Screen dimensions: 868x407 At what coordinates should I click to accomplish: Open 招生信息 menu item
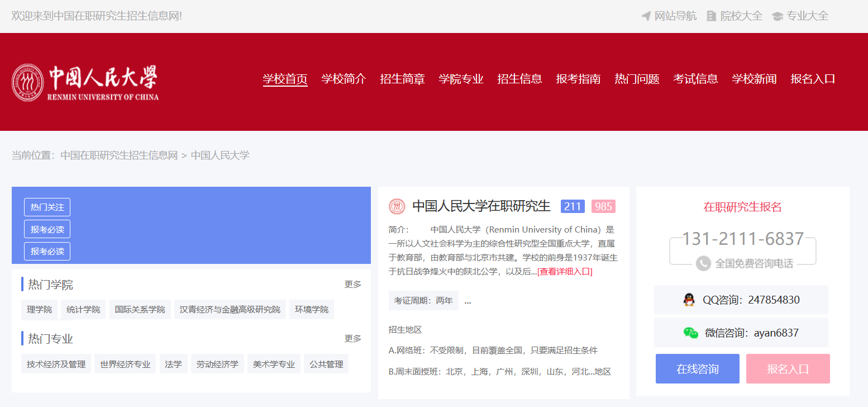tap(520, 79)
